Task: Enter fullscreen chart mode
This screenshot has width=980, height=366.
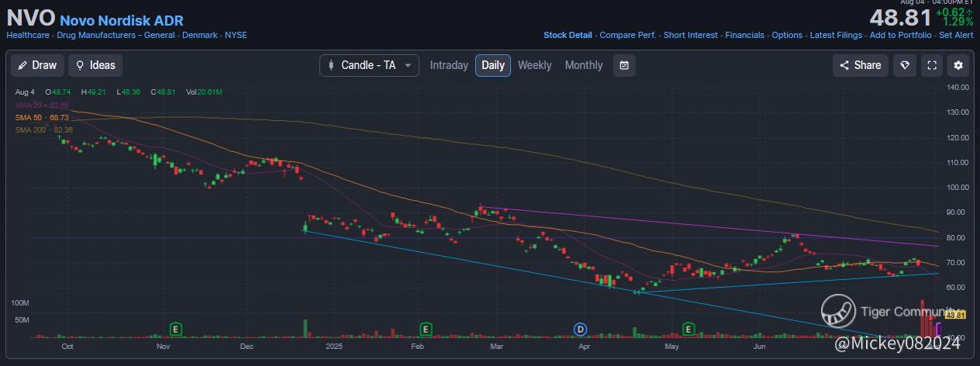Action: point(932,65)
